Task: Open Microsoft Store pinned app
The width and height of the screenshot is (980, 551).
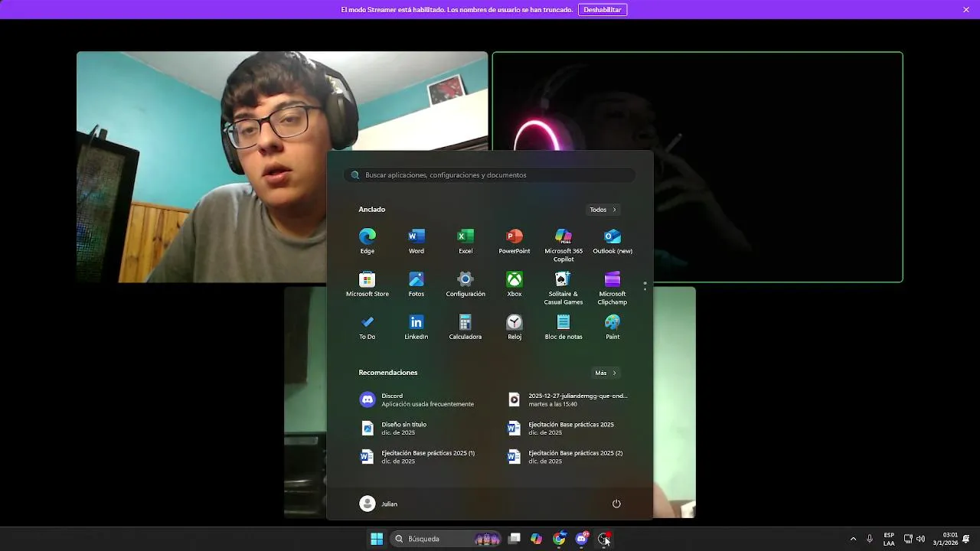Action: 367,283
